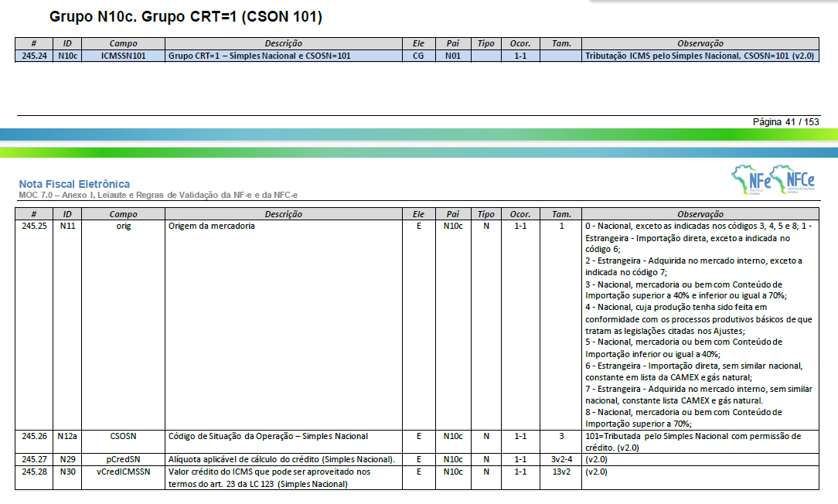The height and width of the screenshot is (504, 838).
Task: Click text 'Importação superior a 70%;'
Action: (x=639, y=424)
